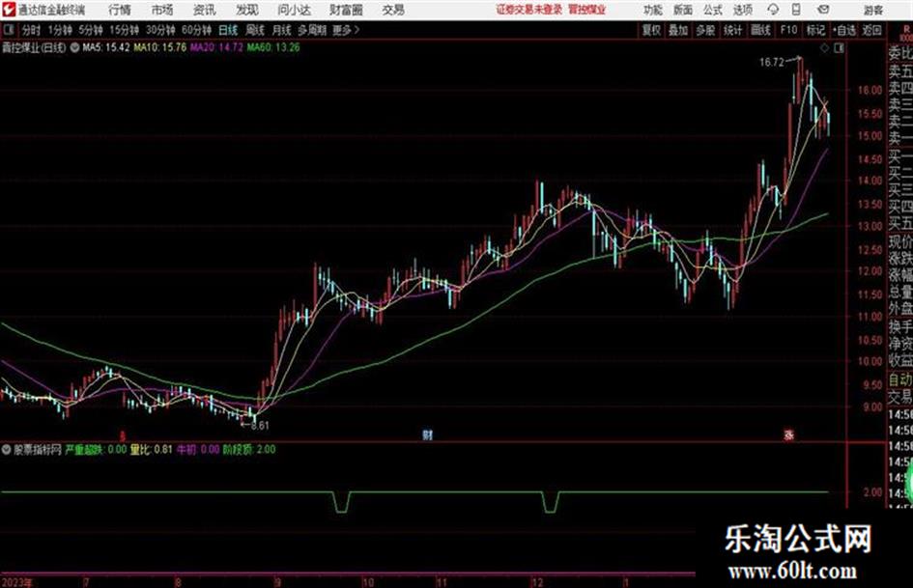Click the 复权 toolbar button
Image resolution: width=913 pixels, height=588 pixels.
point(651,30)
